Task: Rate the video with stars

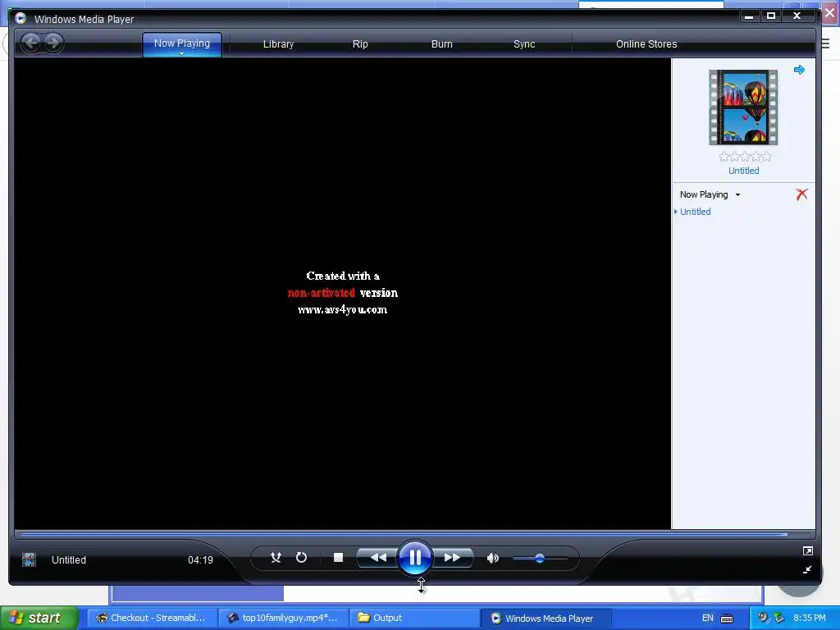Action: (x=745, y=157)
